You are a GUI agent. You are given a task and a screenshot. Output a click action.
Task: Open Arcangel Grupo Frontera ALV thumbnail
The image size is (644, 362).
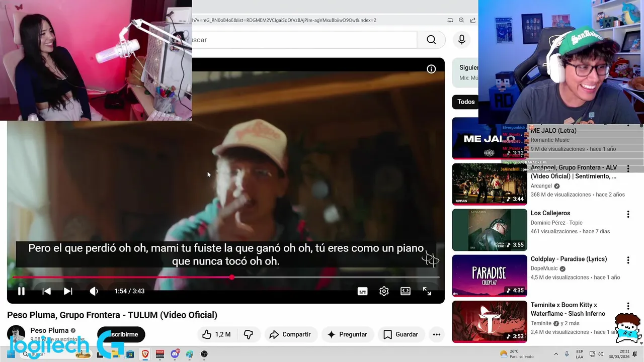click(x=490, y=184)
